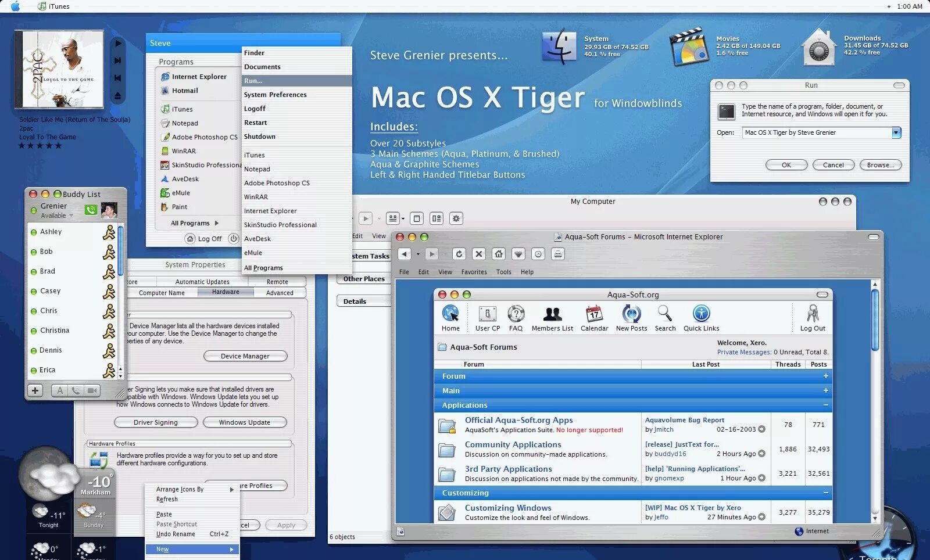Switch to the Hardware tab
Screen dimensions: 930x560
(x=226, y=292)
